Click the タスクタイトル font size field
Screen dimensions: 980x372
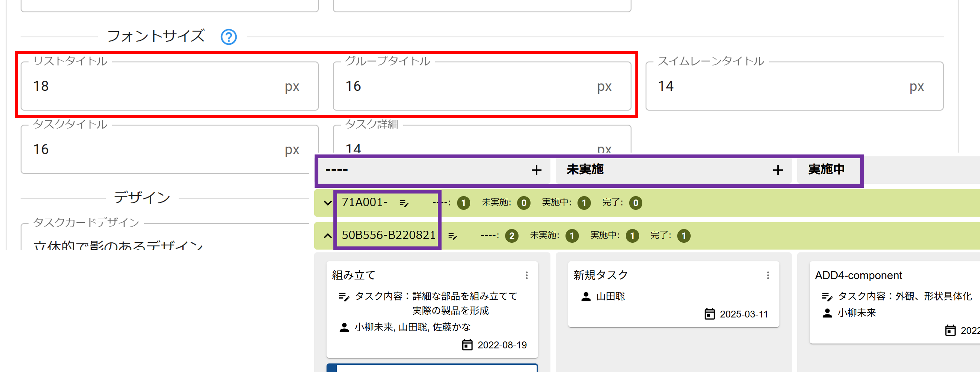click(x=152, y=150)
